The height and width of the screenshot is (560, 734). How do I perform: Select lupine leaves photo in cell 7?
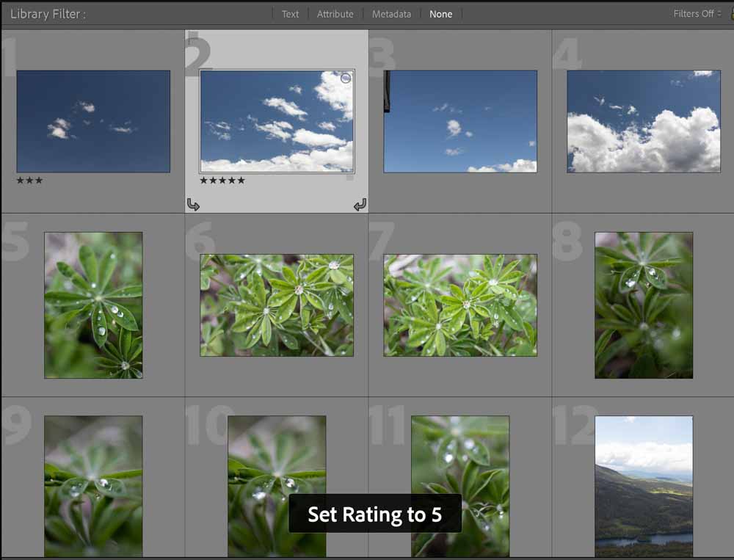(x=460, y=305)
